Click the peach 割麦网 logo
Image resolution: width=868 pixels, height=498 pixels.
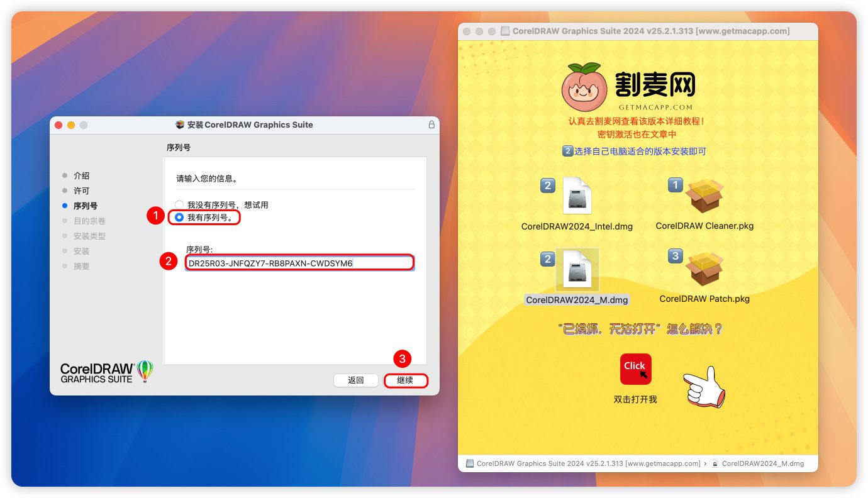tap(584, 86)
